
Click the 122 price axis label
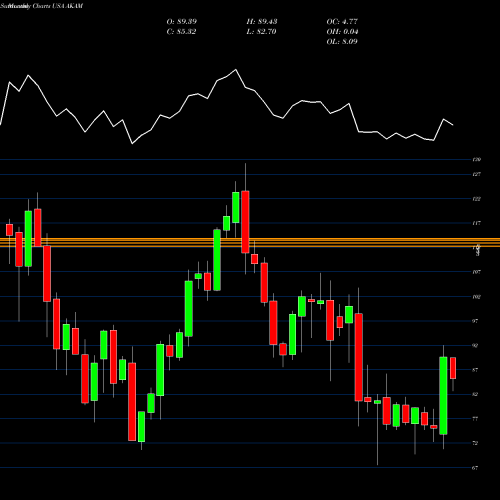pos(477,199)
